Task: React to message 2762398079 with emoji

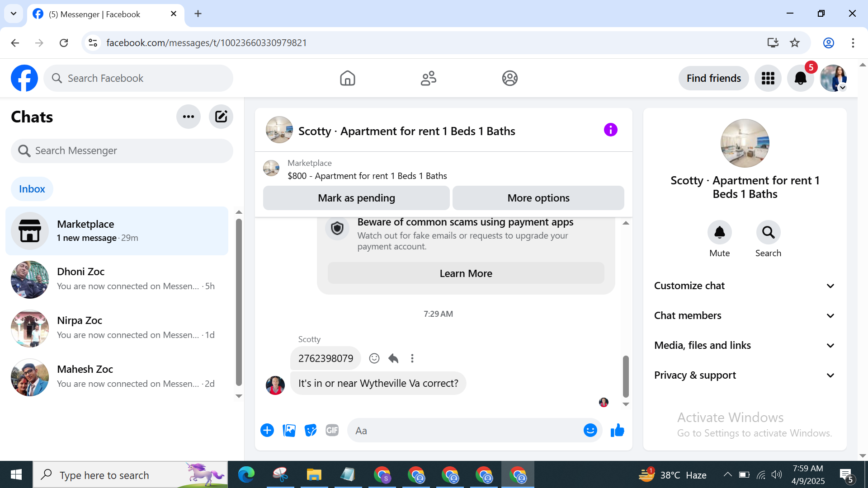Action: (x=374, y=358)
